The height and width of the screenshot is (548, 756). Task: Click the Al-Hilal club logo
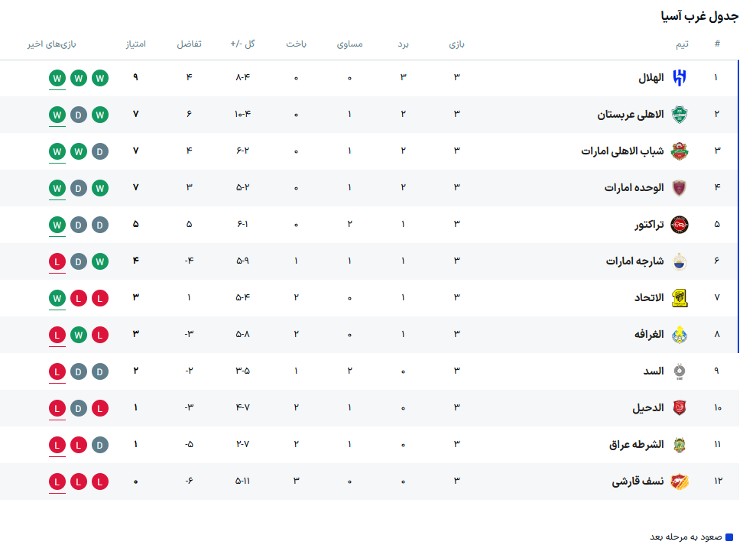point(680,78)
